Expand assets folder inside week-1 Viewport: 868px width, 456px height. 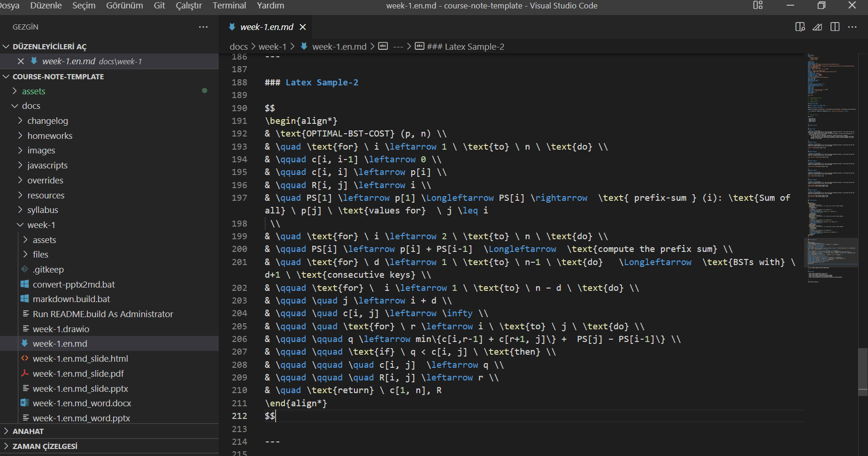(25, 240)
